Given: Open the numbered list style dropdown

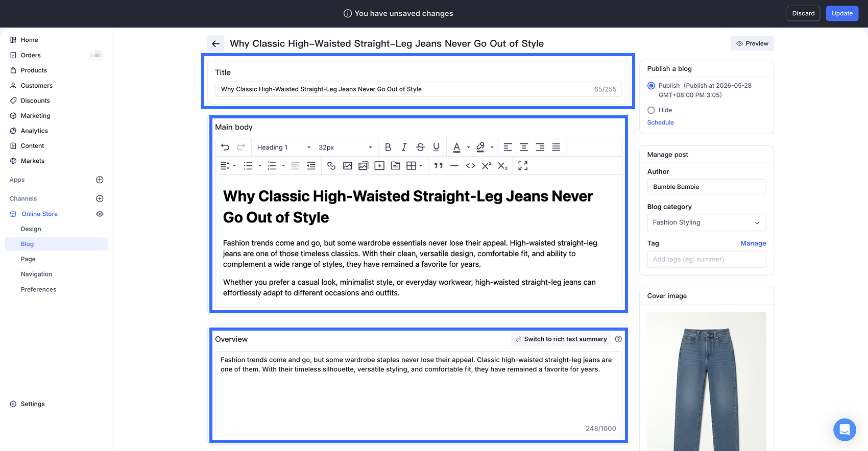Looking at the screenshot, I should tap(283, 166).
